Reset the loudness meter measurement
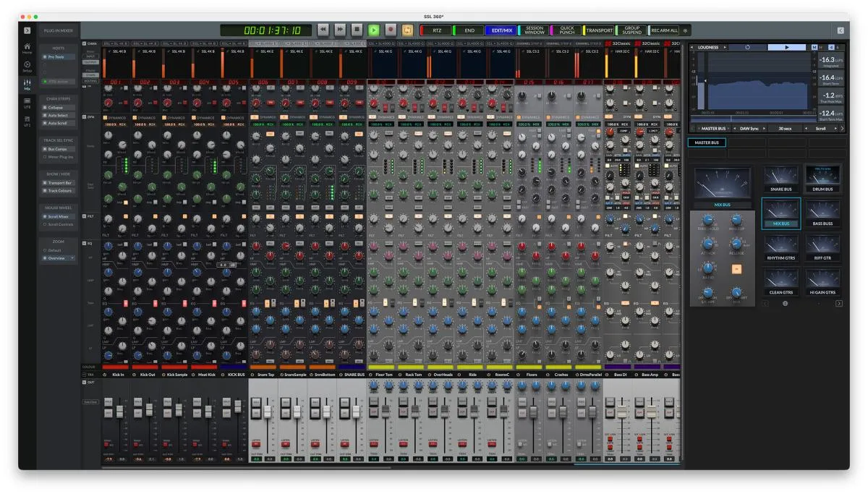Image resolution: width=868 pixels, height=494 pixels. (x=747, y=47)
